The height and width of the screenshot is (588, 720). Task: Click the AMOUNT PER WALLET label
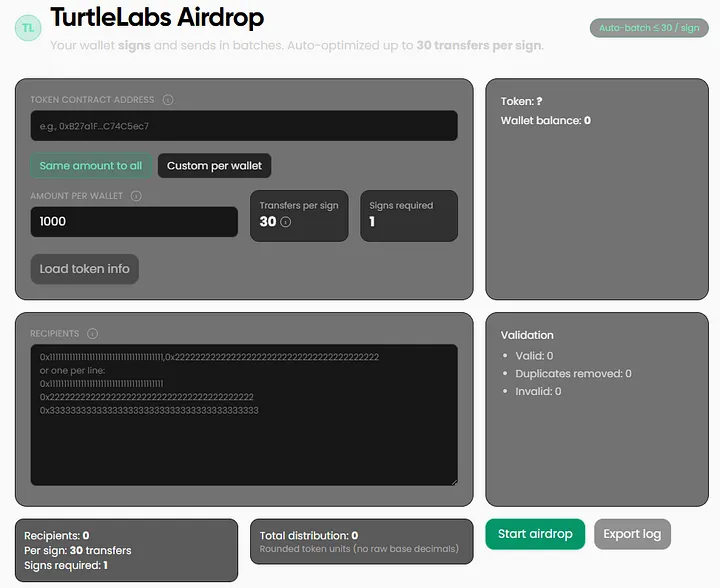tap(77, 196)
